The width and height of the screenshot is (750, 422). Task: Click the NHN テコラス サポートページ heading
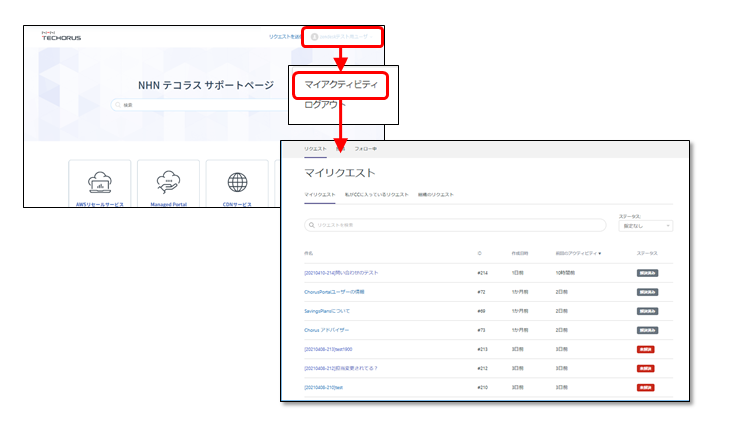(x=206, y=85)
